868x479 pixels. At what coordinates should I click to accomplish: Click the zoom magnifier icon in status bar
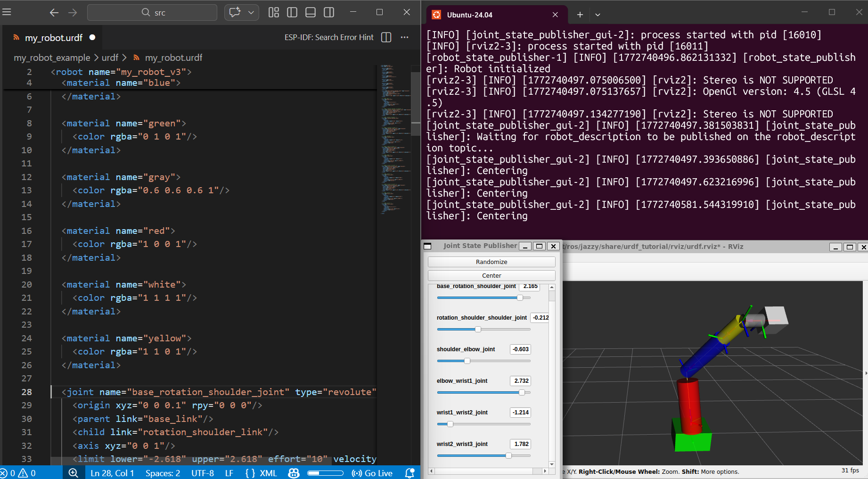(x=74, y=473)
